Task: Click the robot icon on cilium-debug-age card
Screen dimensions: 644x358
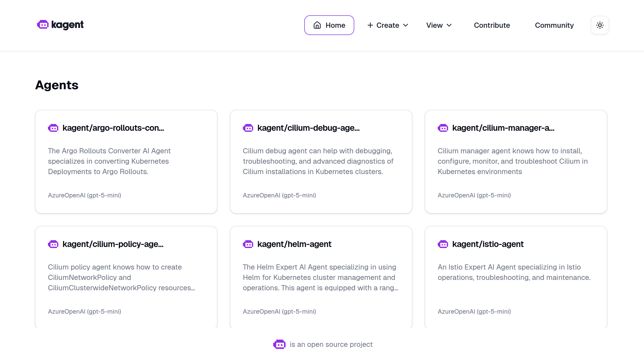Action: [x=248, y=128]
